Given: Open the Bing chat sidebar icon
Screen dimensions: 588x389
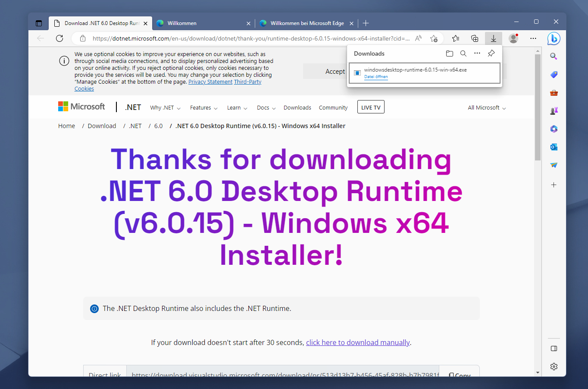Looking at the screenshot, I should [x=554, y=38].
